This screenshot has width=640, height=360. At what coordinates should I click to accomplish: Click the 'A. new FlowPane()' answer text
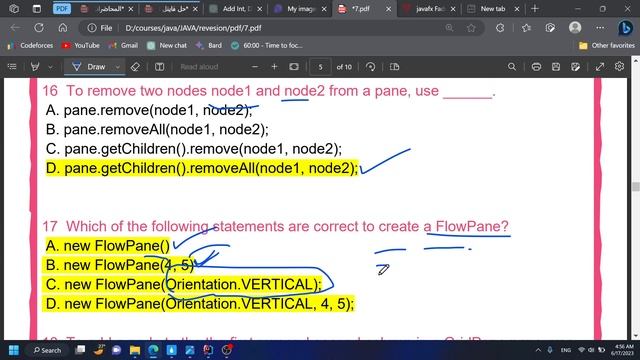click(x=107, y=246)
